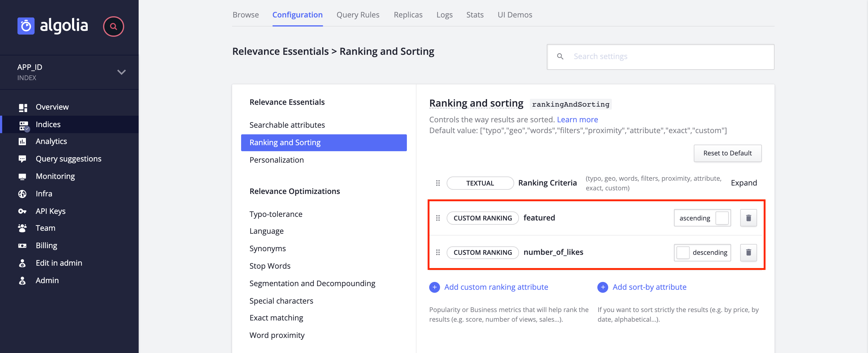Screen dimensions: 868x353
Task: Click the search/magnifier icon top-left
Action: [x=113, y=26]
